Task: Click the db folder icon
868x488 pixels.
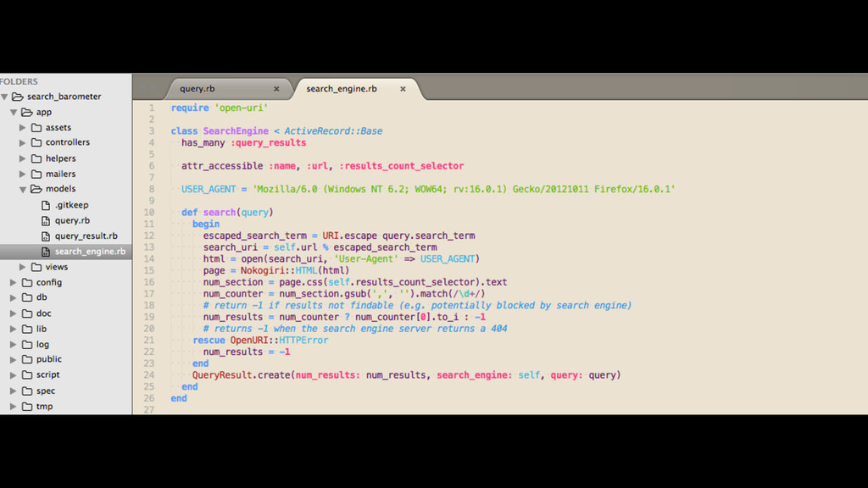Action: (27, 297)
